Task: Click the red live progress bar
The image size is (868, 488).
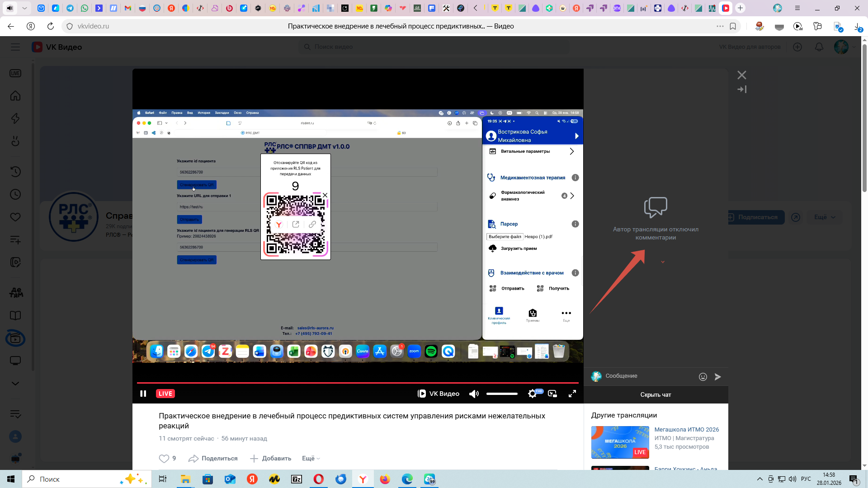Action: [x=358, y=383]
